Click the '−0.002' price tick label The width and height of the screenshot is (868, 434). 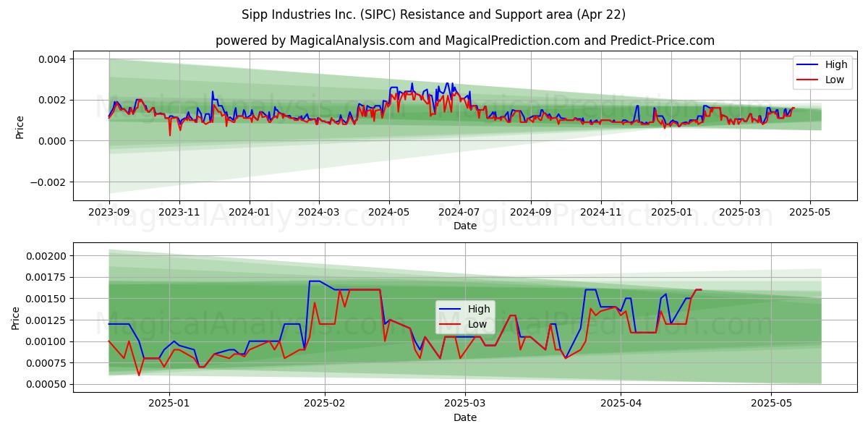pos(48,182)
